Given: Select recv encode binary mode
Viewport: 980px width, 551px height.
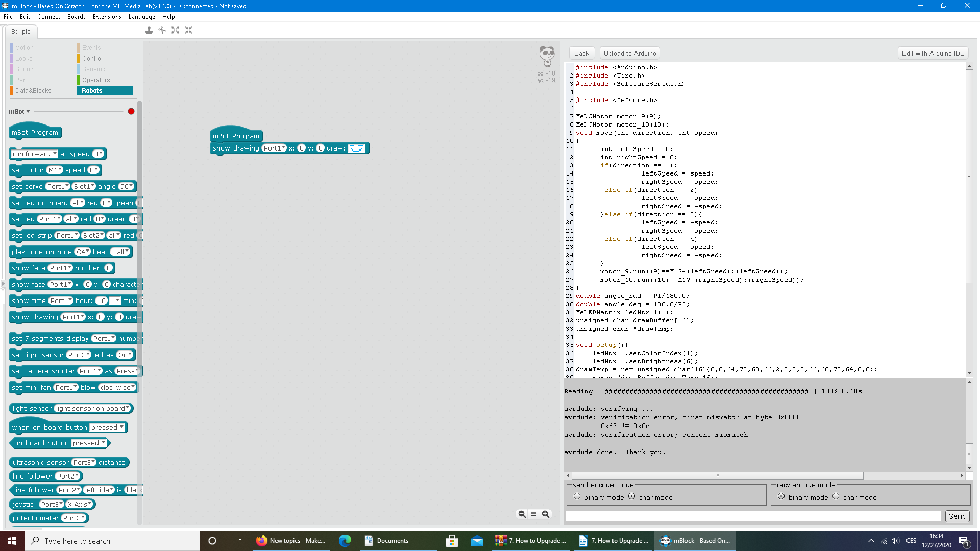Looking at the screenshot, I should click(x=781, y=496).
